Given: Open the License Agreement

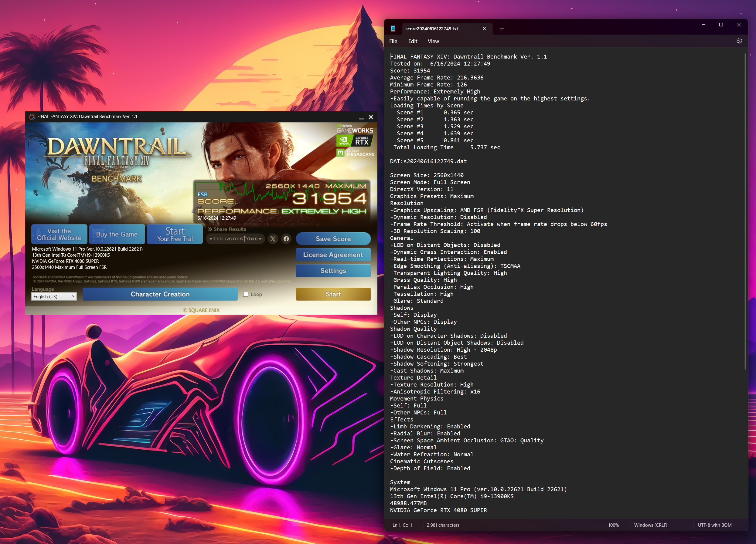Looking at the screenshot, I should (x=333, y=255).
